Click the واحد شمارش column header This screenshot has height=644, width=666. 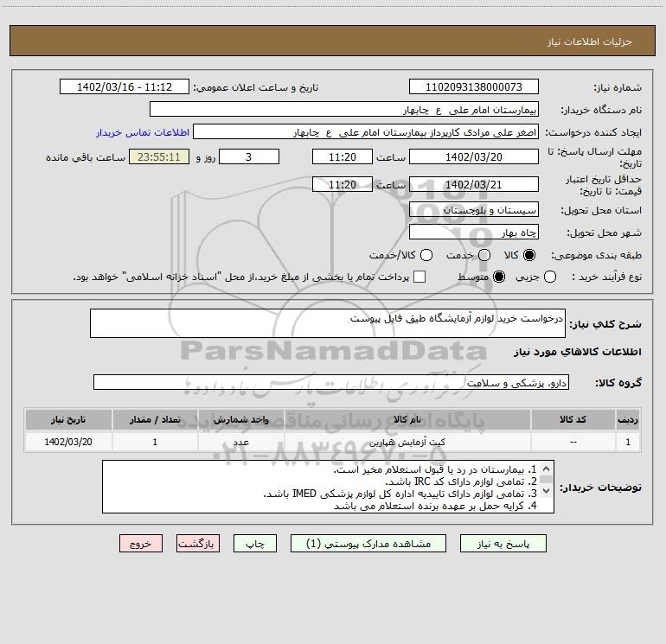[240, 419]
